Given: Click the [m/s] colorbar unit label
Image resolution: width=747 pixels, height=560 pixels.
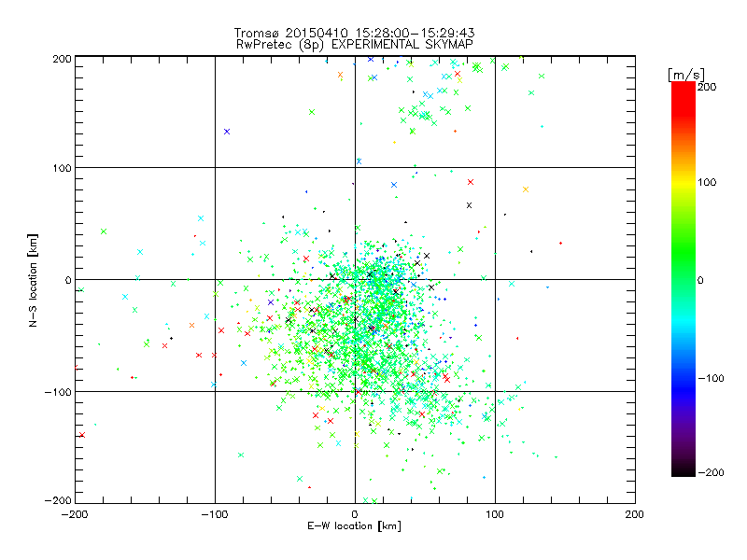Looking at the screenshot, I should click(x=686, y=75).
